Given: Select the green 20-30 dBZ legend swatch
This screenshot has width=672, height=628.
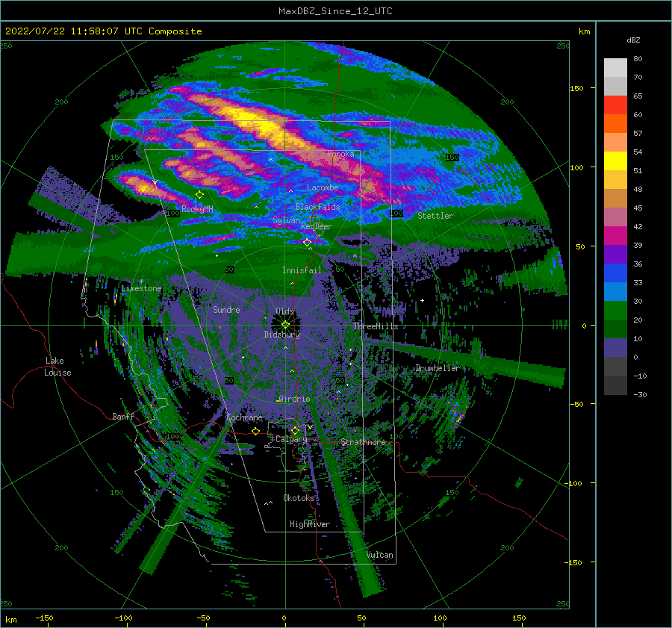Looking at the screenshot, I should coord(615,311).
